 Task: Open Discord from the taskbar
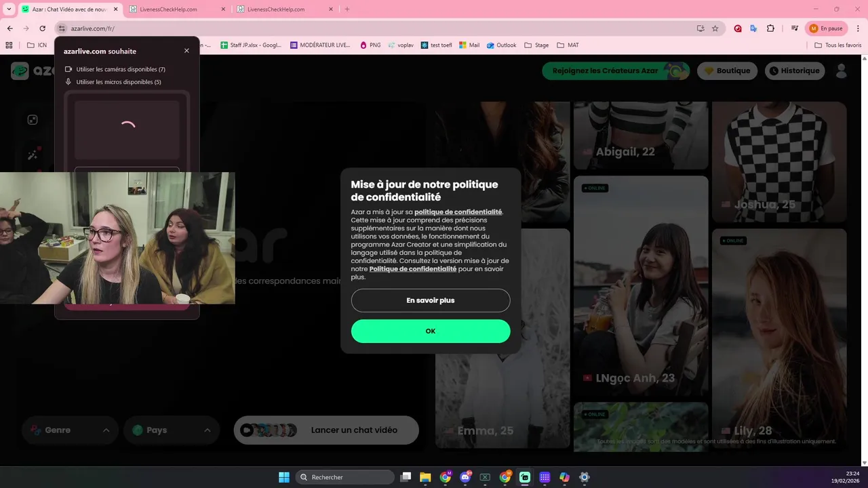[465, 477]
